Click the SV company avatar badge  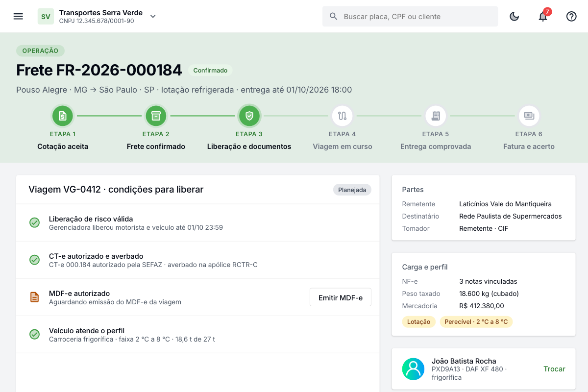pos(46,16)
